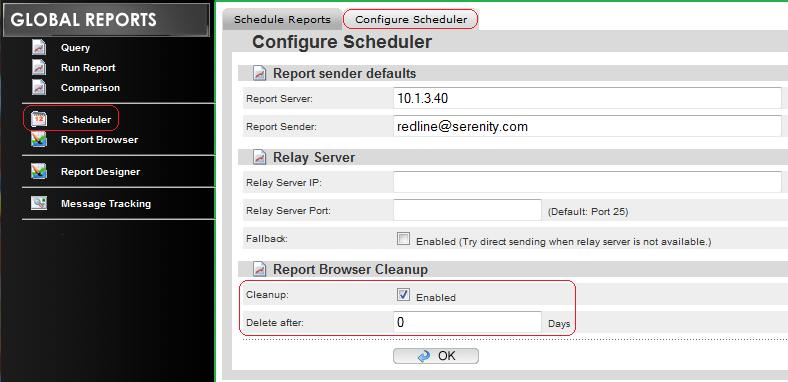
Task: Click the 'Delete after:' label
Action: (275, 323)
